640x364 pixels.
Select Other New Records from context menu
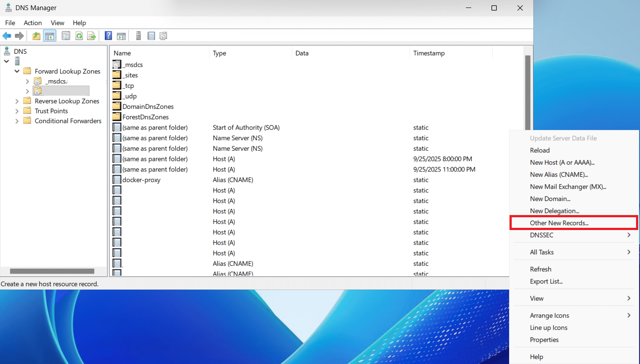point(559,223)
